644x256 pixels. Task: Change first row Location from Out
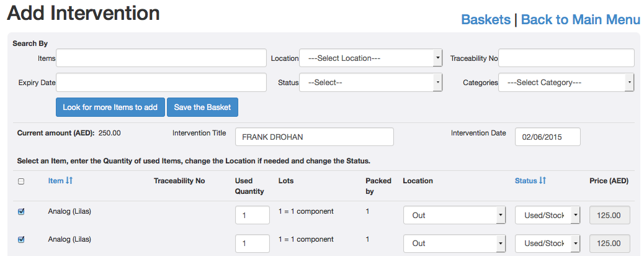[x=454, y=216]
